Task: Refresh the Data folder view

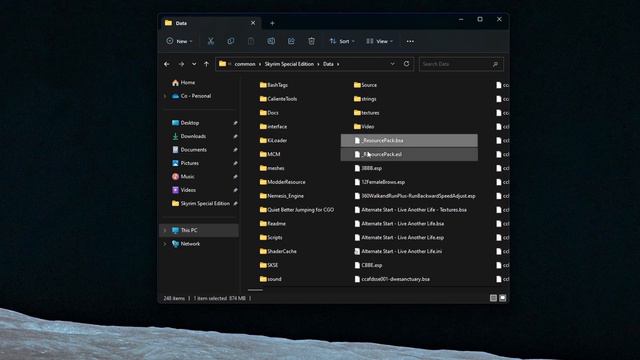Action: (407, 64)
